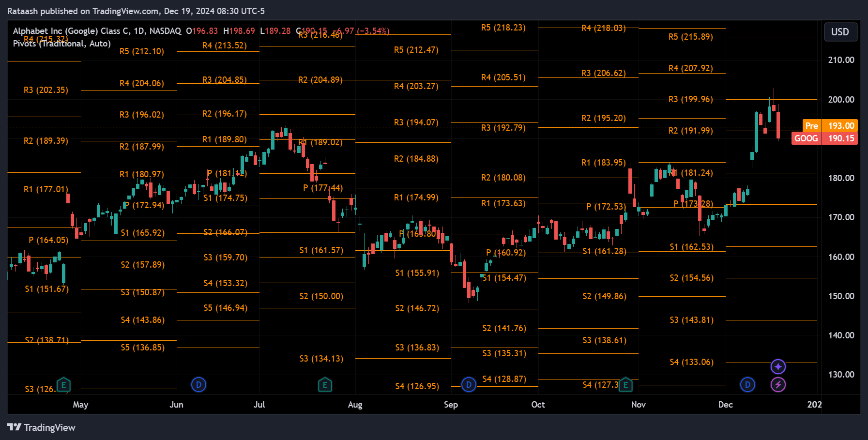
Task: Click the S5 (136.85) pivot label
Action: (143, 348)
